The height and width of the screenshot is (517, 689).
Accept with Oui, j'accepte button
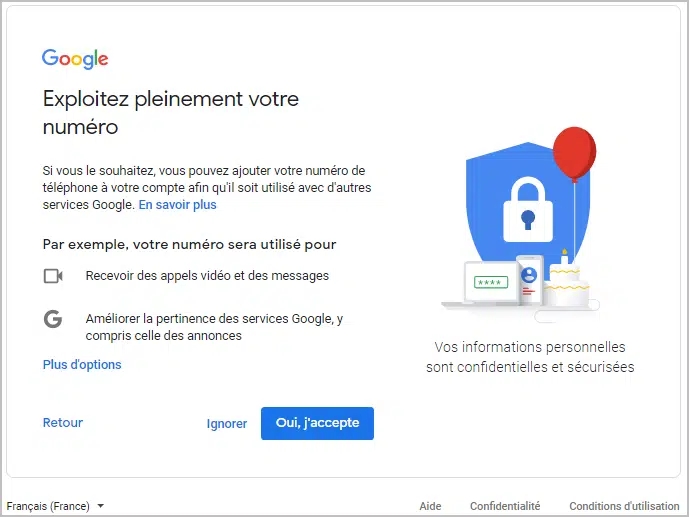tap(317, 423)
